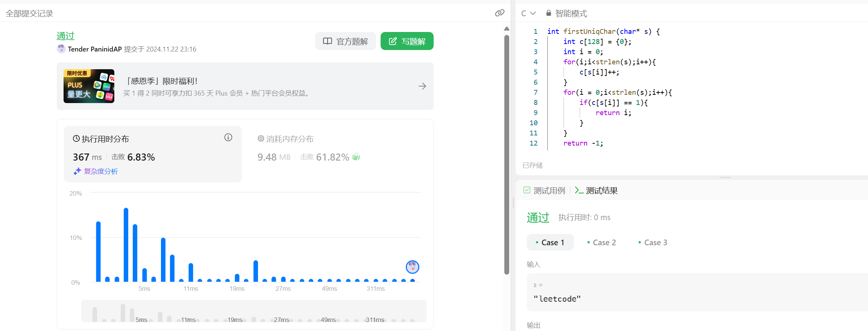Click the info icon in runtime card
Image resolution: width=868 pixels, height=331 pixels.
point(228,138)
